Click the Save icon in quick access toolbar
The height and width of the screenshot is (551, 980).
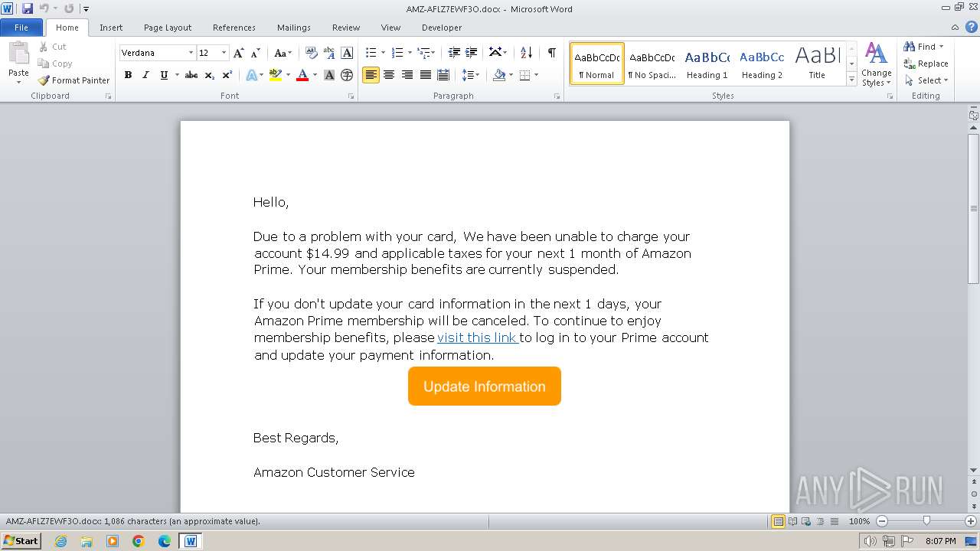click(28, 8)
